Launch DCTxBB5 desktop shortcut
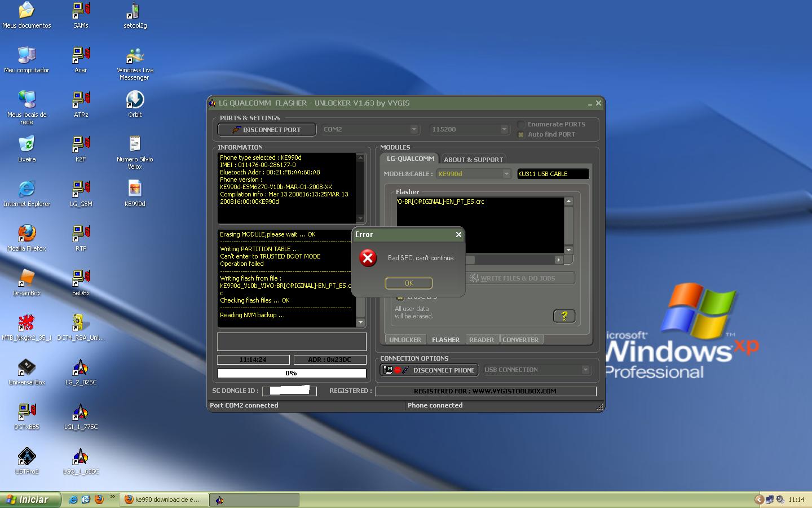Image resolution: width=812 pixels, height=508 pixels. (27, 417)
